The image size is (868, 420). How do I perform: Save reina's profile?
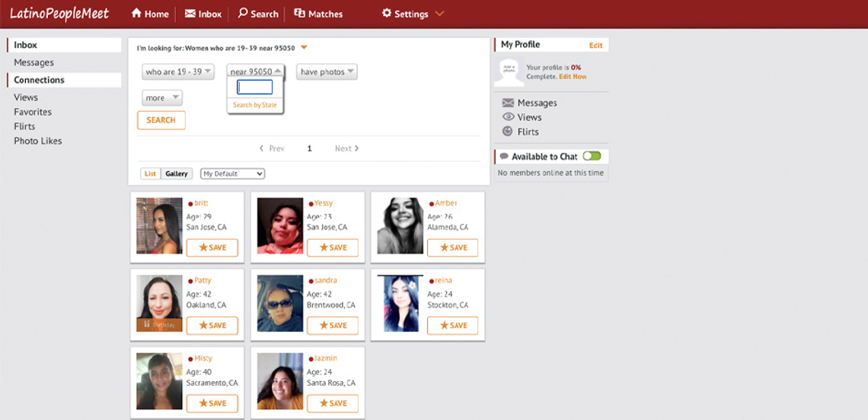453,326
